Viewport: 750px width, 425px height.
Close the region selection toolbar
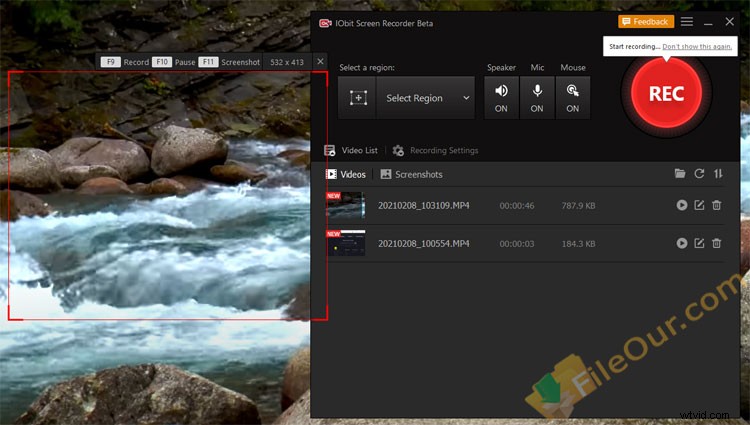[x=320, y=62]
